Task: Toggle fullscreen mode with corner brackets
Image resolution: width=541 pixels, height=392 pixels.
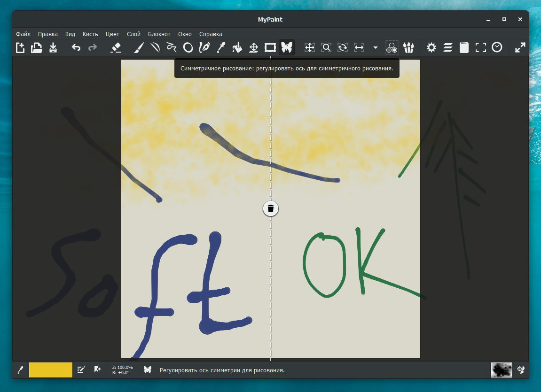Action: point(481,47)
